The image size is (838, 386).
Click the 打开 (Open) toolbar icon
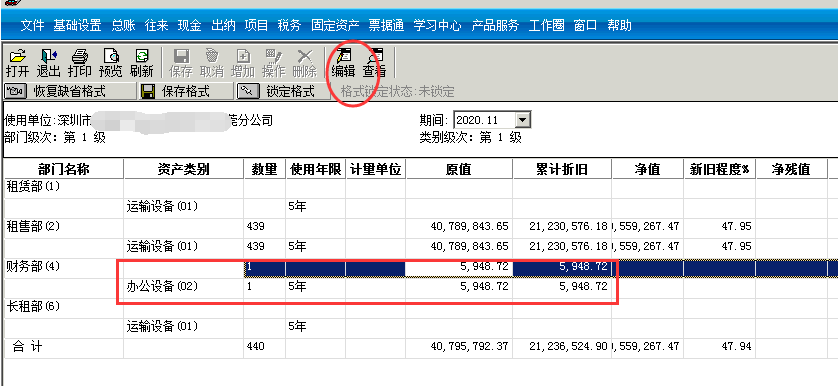pyautogui.click(x=17, y=63)
